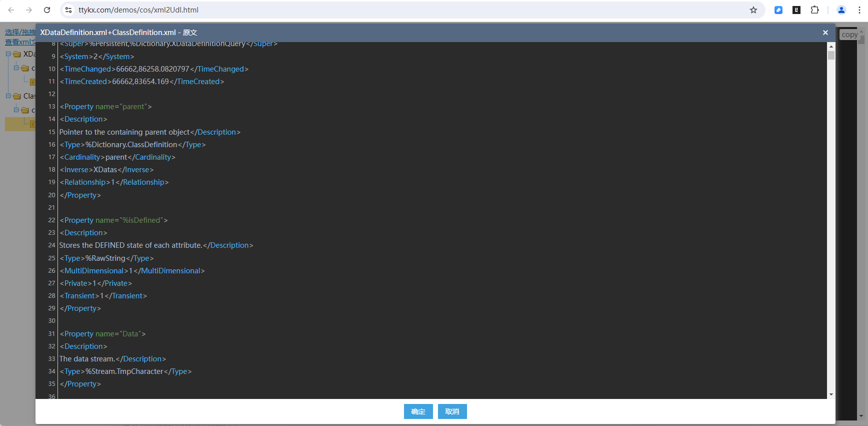This screenshot has width=868, height=426.
Task: Open the browser extensions puzzle menu
Action: pos(814,10)
